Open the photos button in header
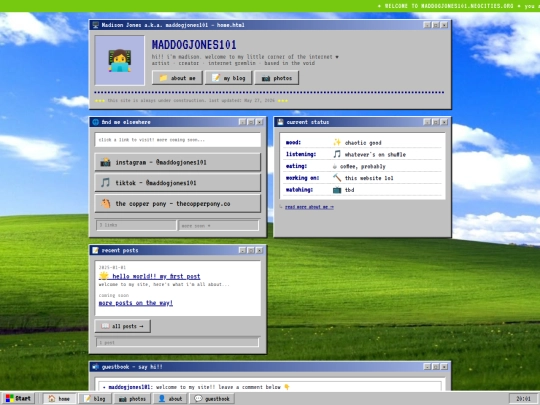The image size is (540, 405). tap(277, 78)
